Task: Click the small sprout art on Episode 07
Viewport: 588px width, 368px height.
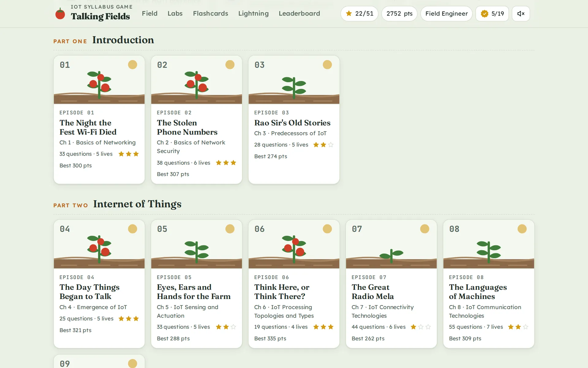Action: pyautogui.click(x=391, y=256)
